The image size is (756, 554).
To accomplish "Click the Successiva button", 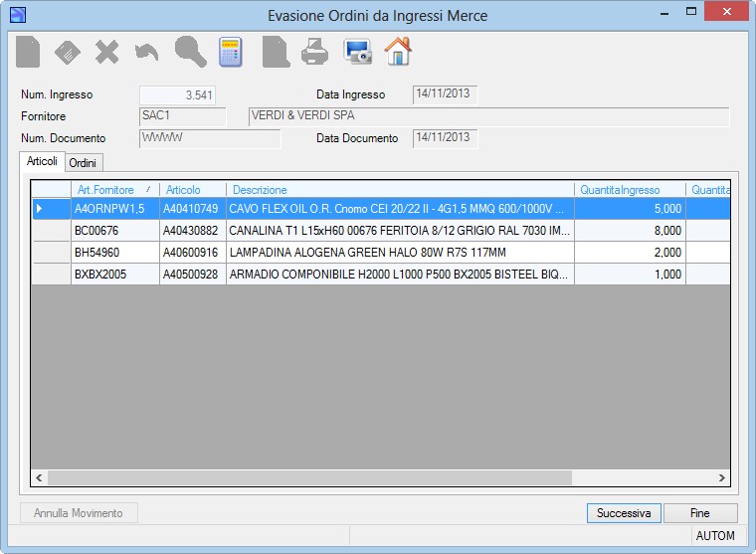I will (x=624, y=513).
